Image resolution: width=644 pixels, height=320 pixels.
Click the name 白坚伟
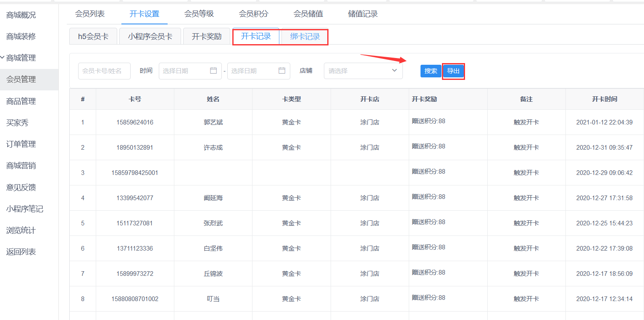click(213, 249)
